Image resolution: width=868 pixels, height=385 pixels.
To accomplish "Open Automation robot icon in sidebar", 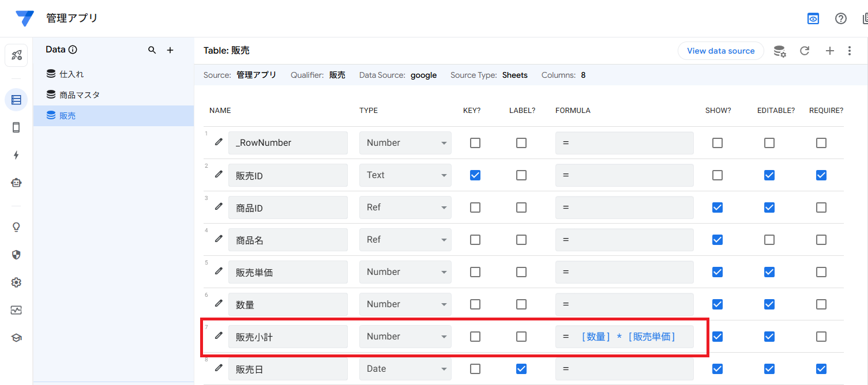I will pos(16,183).
